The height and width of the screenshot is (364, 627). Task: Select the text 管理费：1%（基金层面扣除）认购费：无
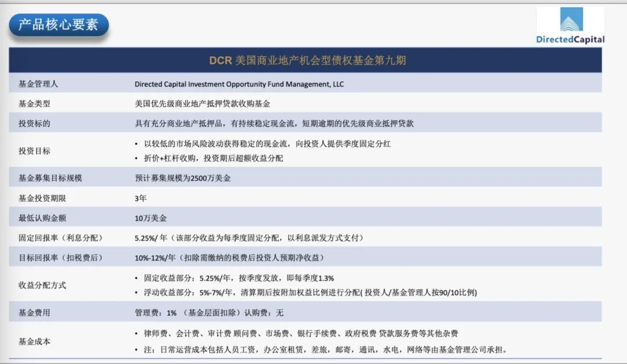(x=209, y=312)
